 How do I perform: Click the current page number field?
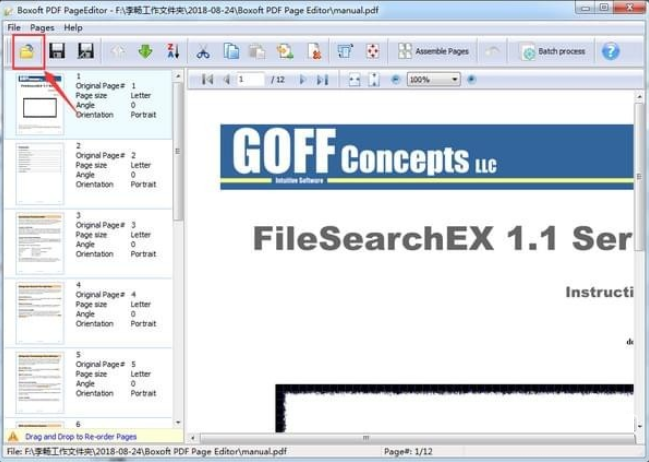pyautogui.click(x=250, y=79)
